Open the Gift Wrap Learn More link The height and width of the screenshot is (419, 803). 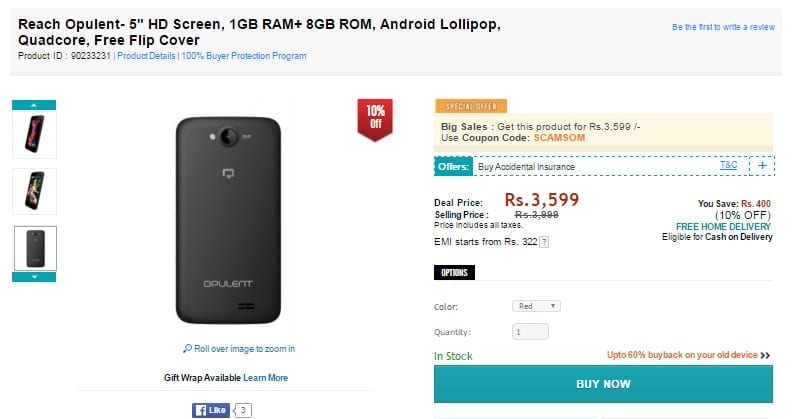265,378
